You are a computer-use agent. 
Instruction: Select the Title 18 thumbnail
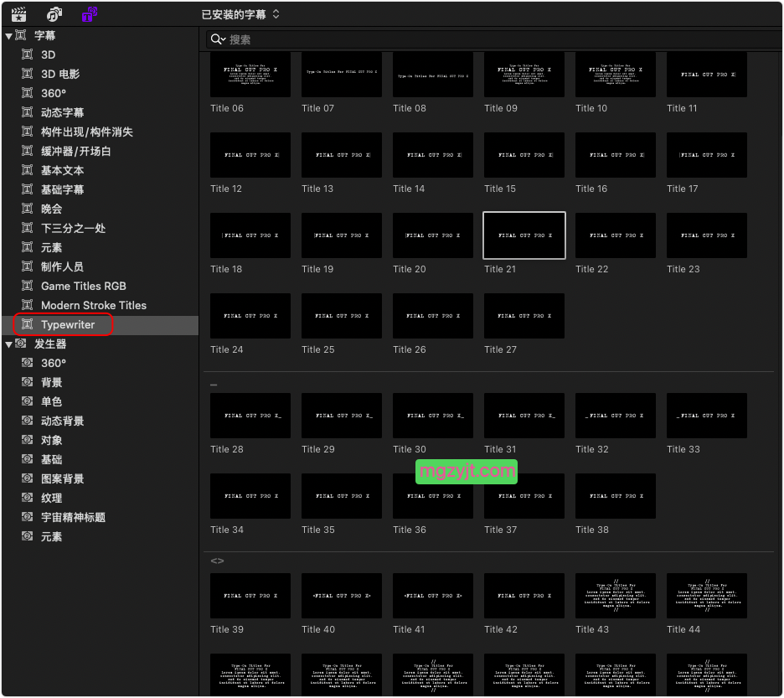tap(250, 235)
